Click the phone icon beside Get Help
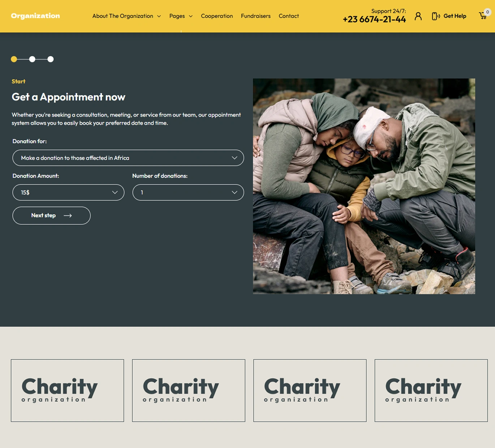This screenshot has height=448, width=495. coord(436,16)
